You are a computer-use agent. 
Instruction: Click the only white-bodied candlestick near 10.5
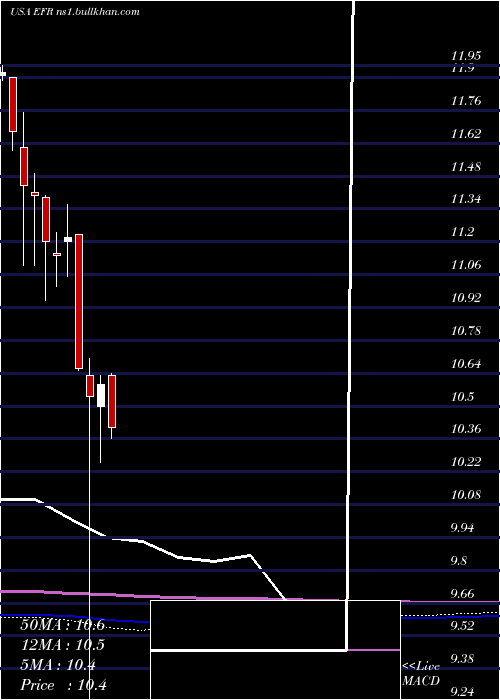pos(101,395)
